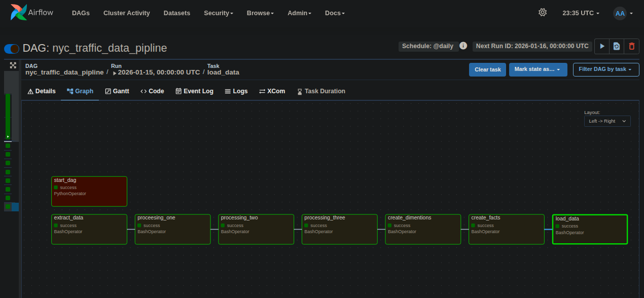Open the 23:35 UTC timezone dropdown
This screenshot has height=298, width=644.
(x=581, y=13)
